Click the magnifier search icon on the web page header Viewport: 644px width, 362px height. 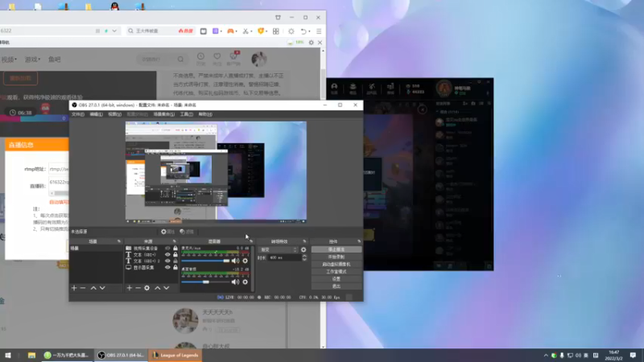pos(180,60)
